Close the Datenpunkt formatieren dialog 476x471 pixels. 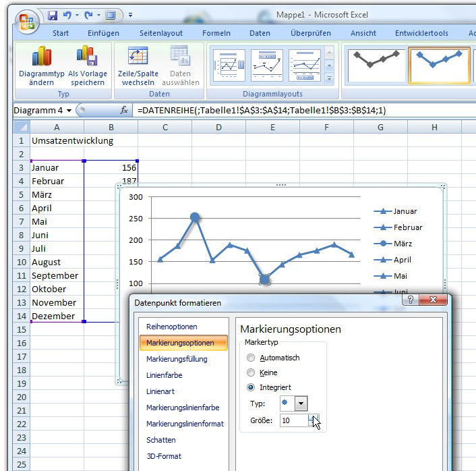point(434,300)
